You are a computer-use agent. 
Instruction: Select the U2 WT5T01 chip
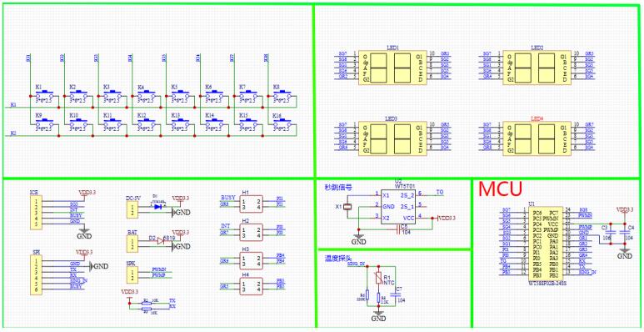[398, 207]
